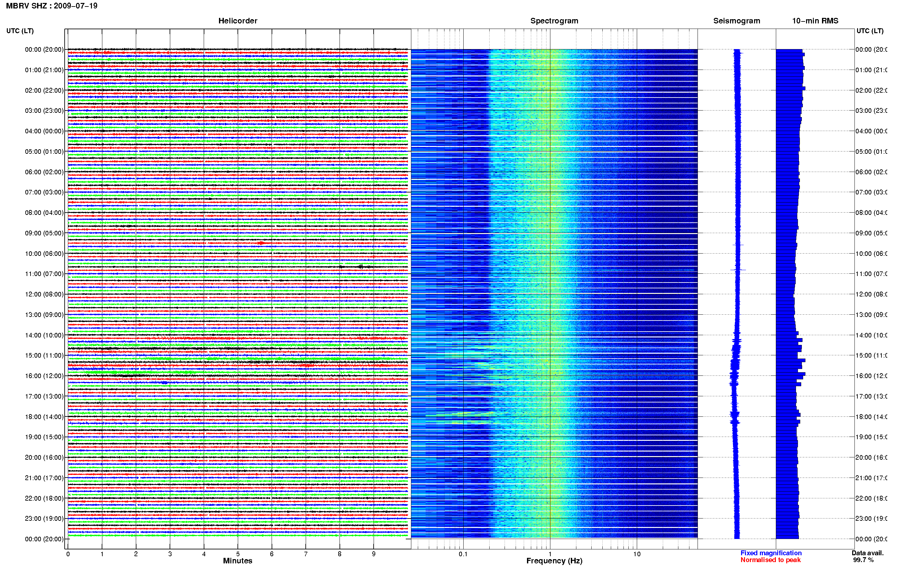Click the left 23:00 (19:00) time label
The image size is (924, 578).
point(44,519)
